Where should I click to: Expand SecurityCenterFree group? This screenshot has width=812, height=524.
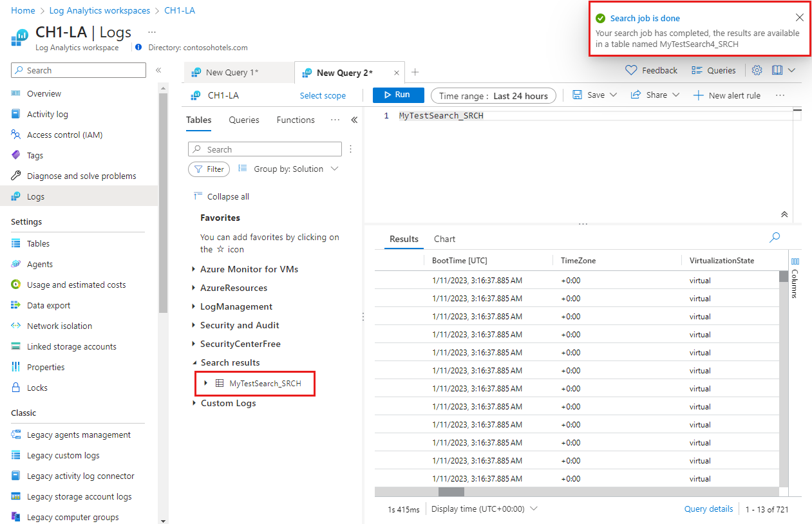click(x=194, y=344)
